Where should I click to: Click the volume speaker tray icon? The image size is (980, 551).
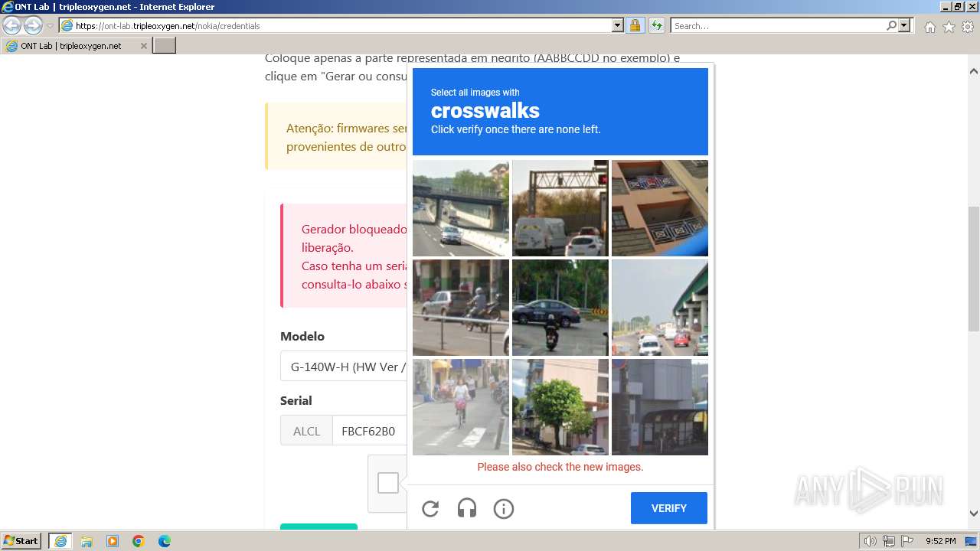(871, 541)
